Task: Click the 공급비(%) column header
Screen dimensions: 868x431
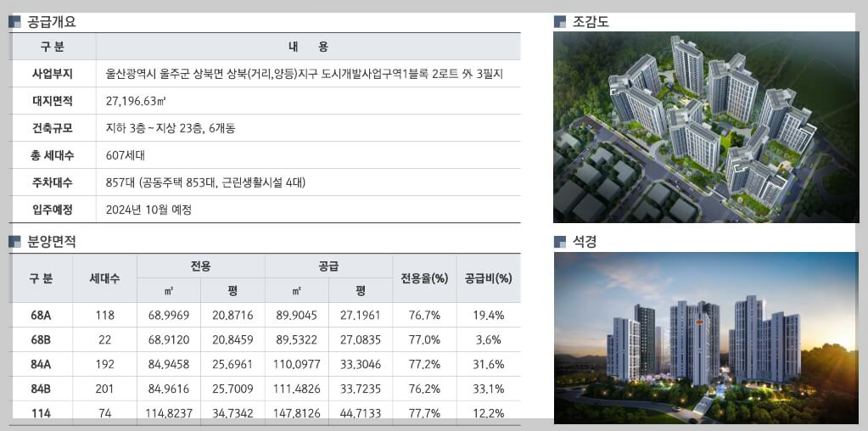Action: 488,278
